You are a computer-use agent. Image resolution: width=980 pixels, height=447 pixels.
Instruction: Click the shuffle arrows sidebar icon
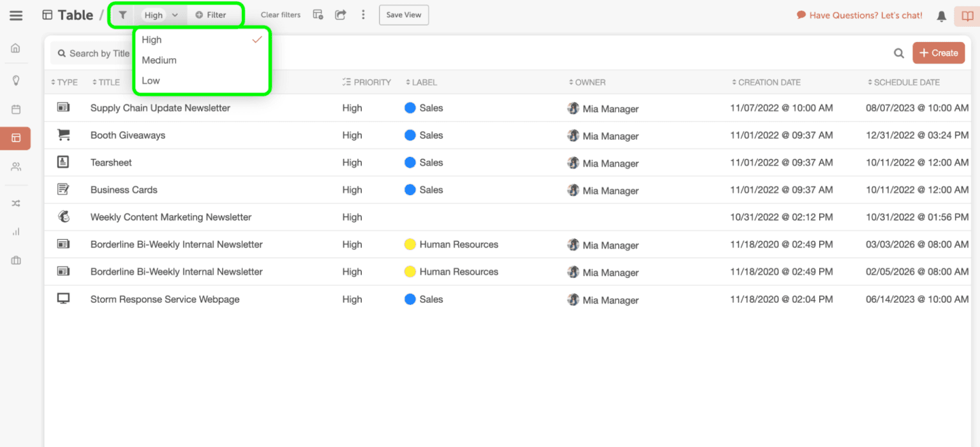pyautogui.click(x=16, y=203)
